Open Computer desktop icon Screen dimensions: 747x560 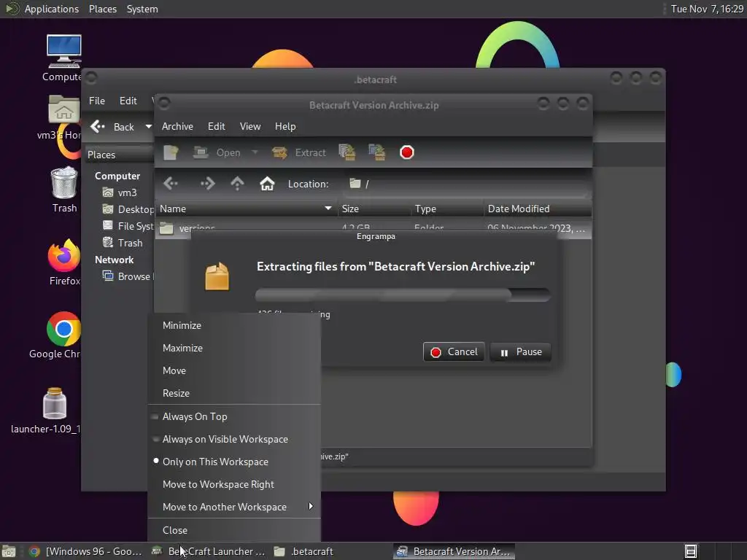(x=63, y=58)
